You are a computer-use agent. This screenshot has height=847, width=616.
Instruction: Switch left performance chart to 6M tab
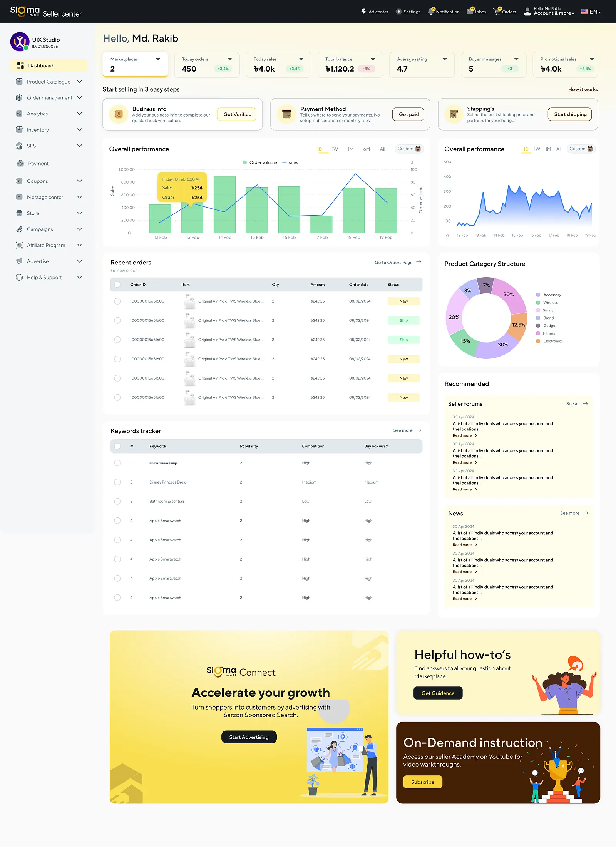click(367, 149)
